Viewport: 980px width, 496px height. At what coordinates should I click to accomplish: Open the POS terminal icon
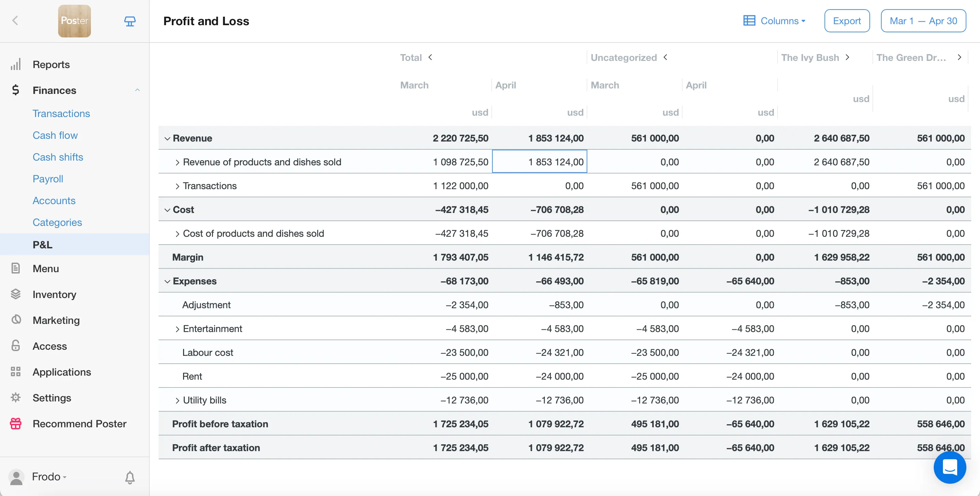(x=130, y=21)
